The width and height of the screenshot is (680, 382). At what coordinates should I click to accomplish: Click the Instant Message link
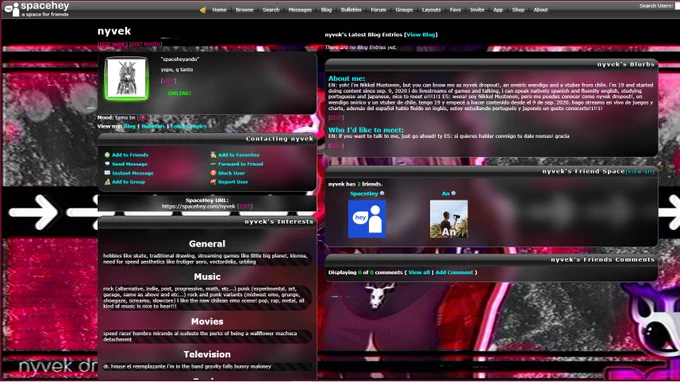pos(133,173)
